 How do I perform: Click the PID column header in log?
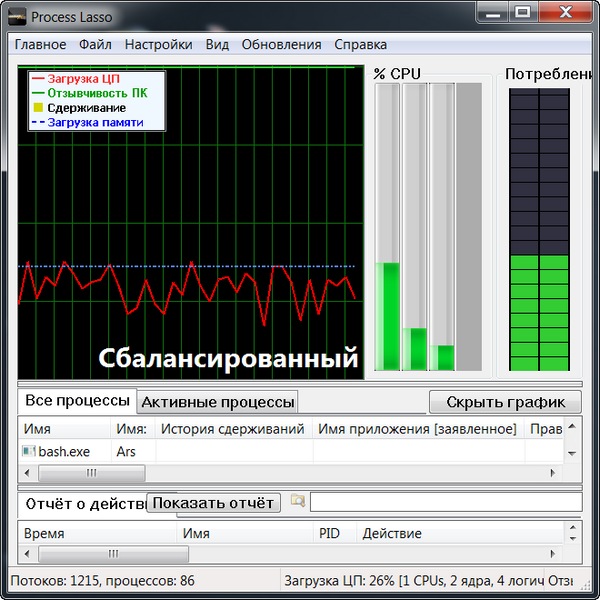click(330, 534)
